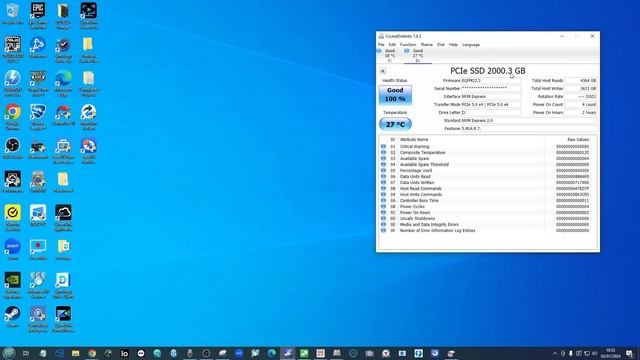Viewport: 640px width, 360px height.
Task: Select the C: drive tab
Action: coord(389,56)
